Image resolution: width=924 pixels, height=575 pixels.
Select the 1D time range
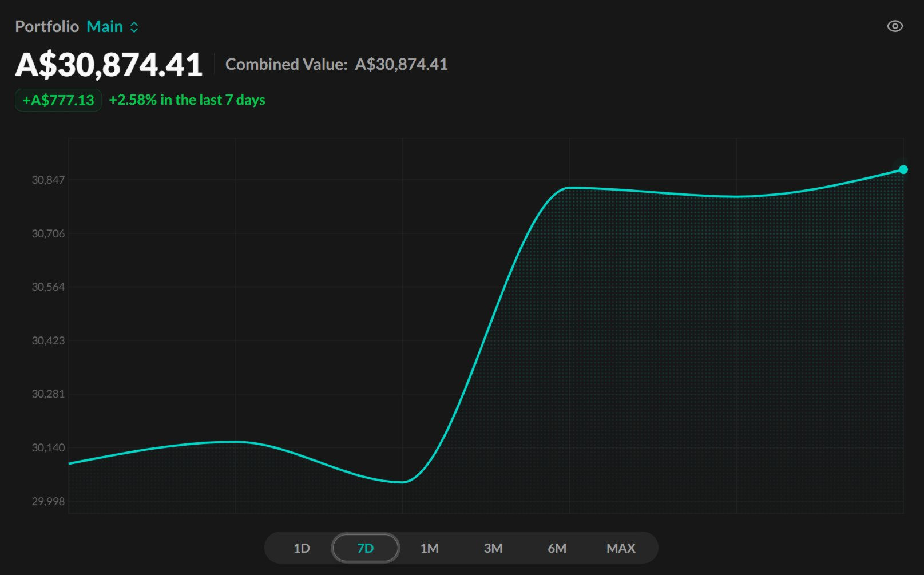pos(302,548)
